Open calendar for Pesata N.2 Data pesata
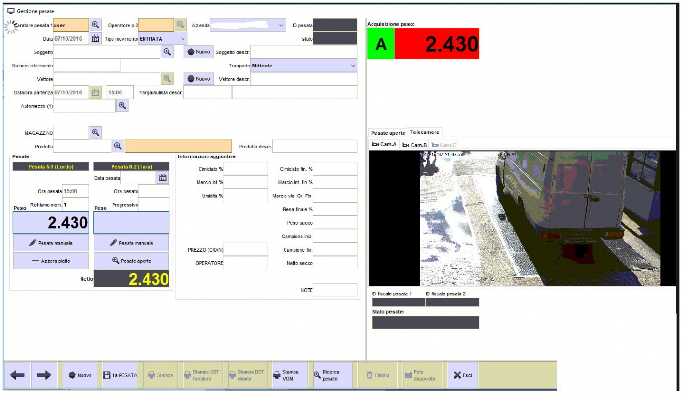Image resolution: width=682 pixels, height=394 pixels. tap(163, 177)
